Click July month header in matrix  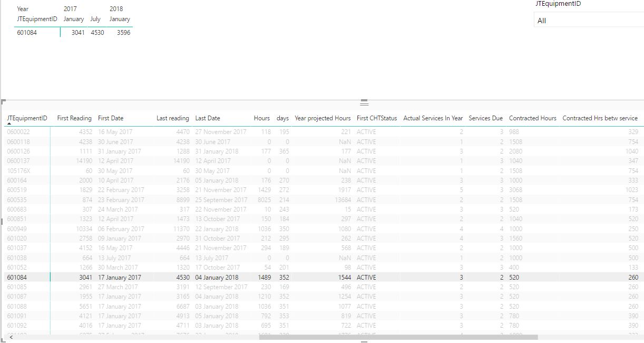click(x=95, y=19)
